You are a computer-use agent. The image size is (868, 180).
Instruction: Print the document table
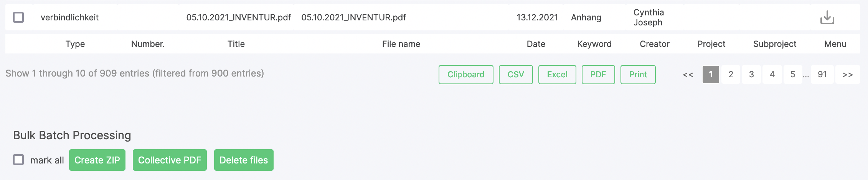[638, 75]
